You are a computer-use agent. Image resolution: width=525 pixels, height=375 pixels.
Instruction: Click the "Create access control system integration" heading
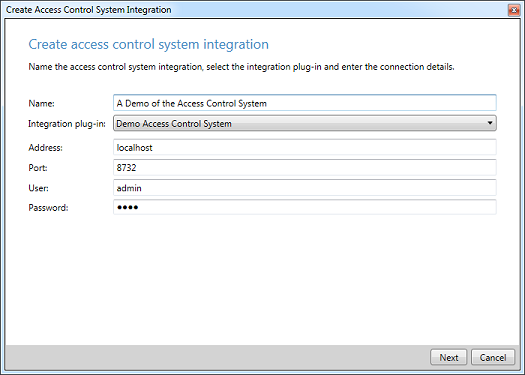(x=148, y=44)
